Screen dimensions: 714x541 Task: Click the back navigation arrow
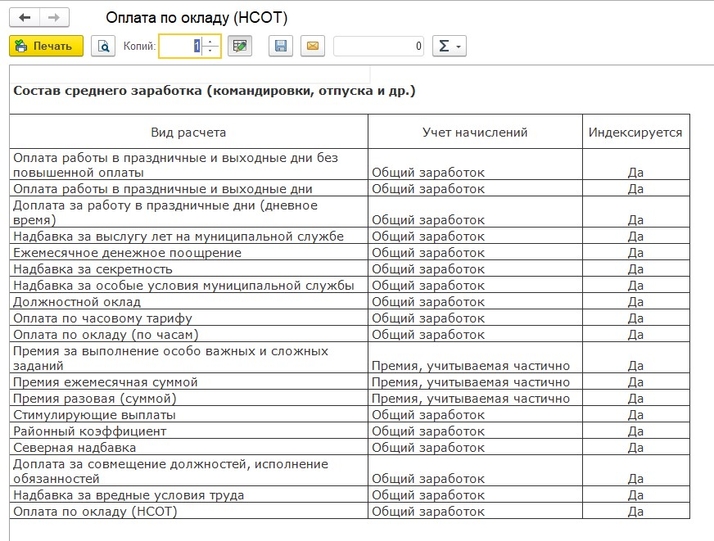(25, 18)
